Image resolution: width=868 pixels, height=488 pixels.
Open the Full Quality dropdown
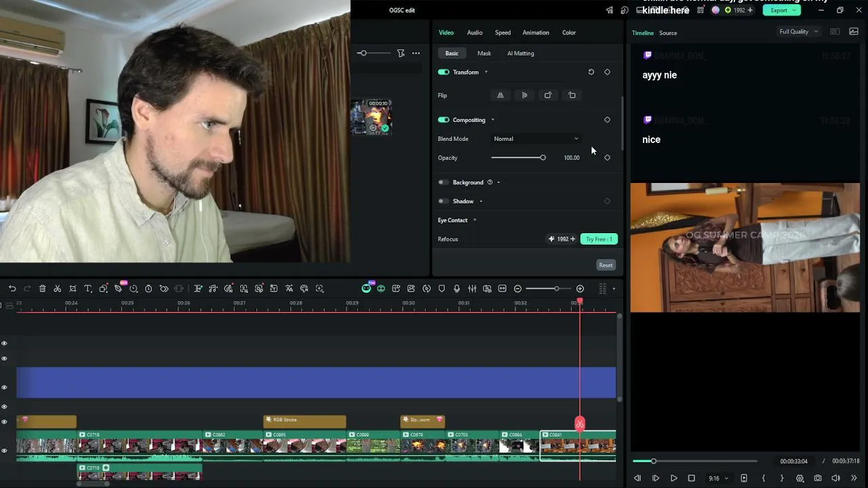798,32
